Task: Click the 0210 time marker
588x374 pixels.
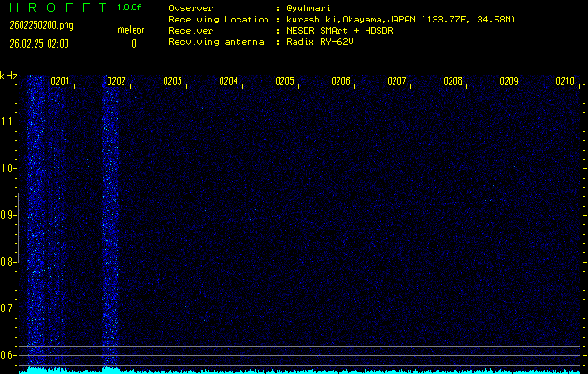Action: click(565, 81)
